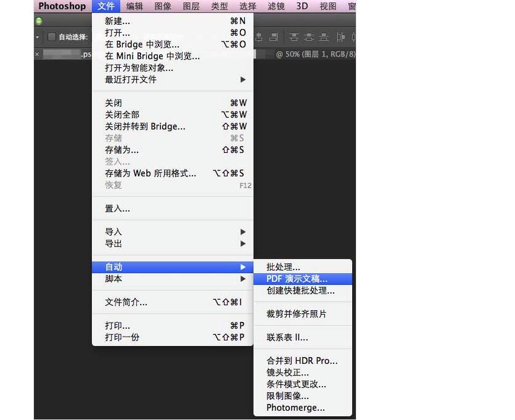The width and height of the screenshot is (515, 420).
Task: Open the 滤镜 menu
Action: pyautogui.click(x=276, y=6)
